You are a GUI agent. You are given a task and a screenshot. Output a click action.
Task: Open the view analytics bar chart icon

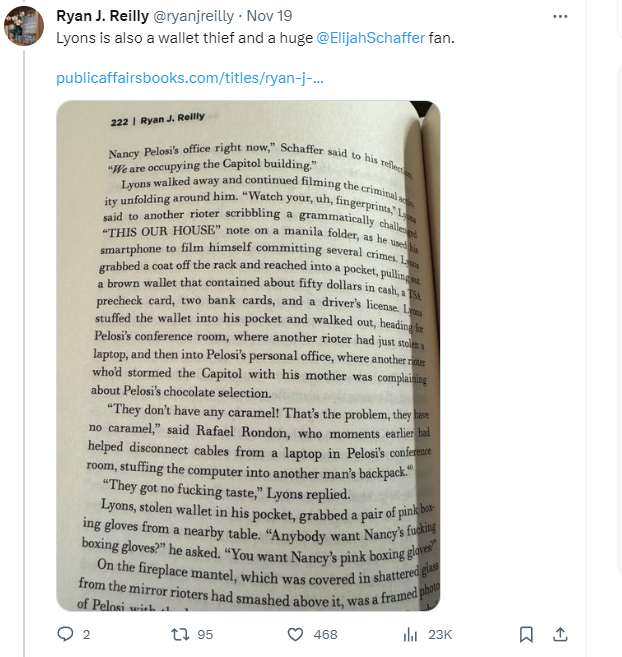(x=410, y=634)
